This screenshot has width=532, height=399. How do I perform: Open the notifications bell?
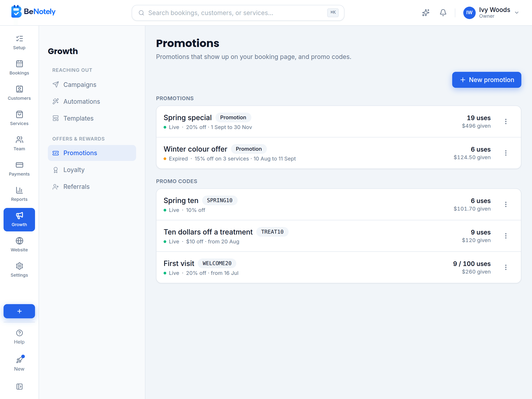tap(443, 12)
